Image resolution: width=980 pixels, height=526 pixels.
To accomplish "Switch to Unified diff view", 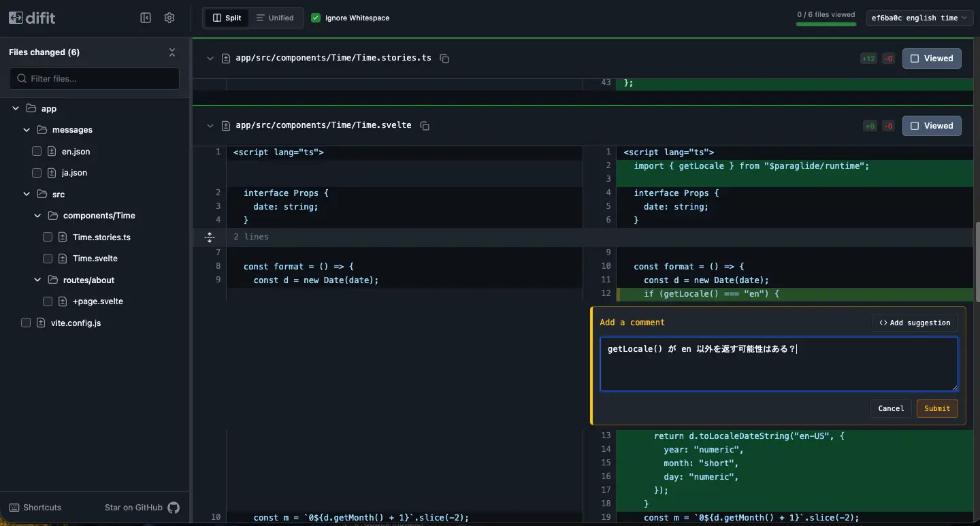I will 275,18.
